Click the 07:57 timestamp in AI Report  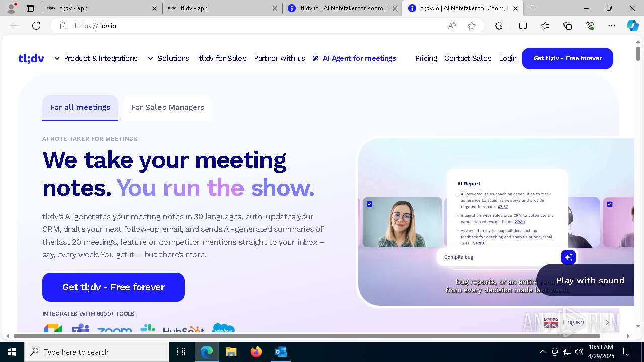pyautogui.click(x=503, y=207)
